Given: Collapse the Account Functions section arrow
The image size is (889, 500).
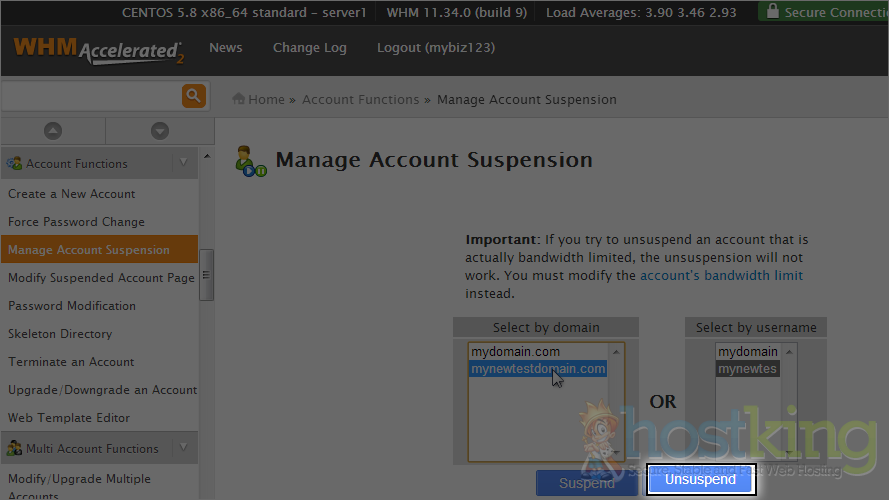Looking at the screenshot, I should [183, 163].
